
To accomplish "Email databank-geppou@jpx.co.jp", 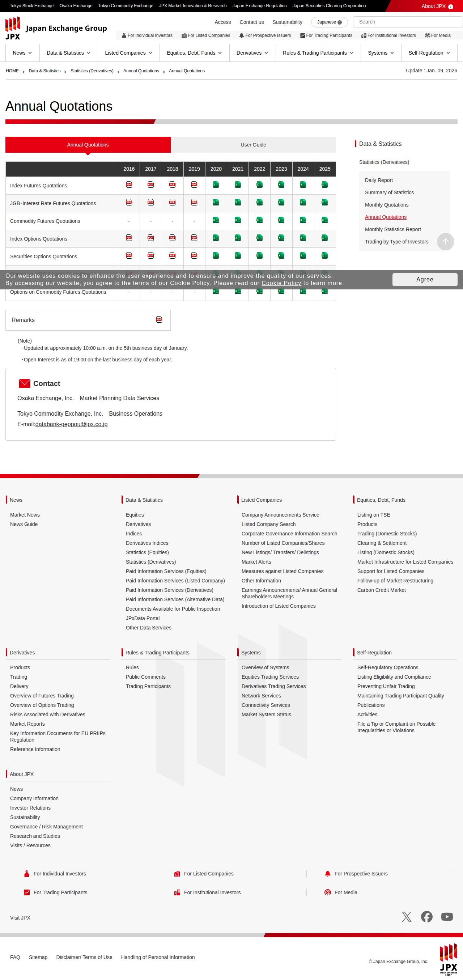I will (71, 424).
